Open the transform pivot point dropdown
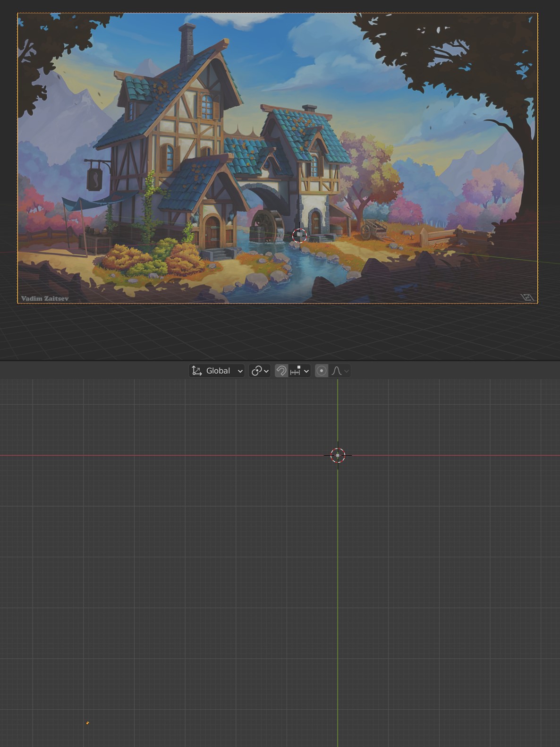 (x=260, y=371)
